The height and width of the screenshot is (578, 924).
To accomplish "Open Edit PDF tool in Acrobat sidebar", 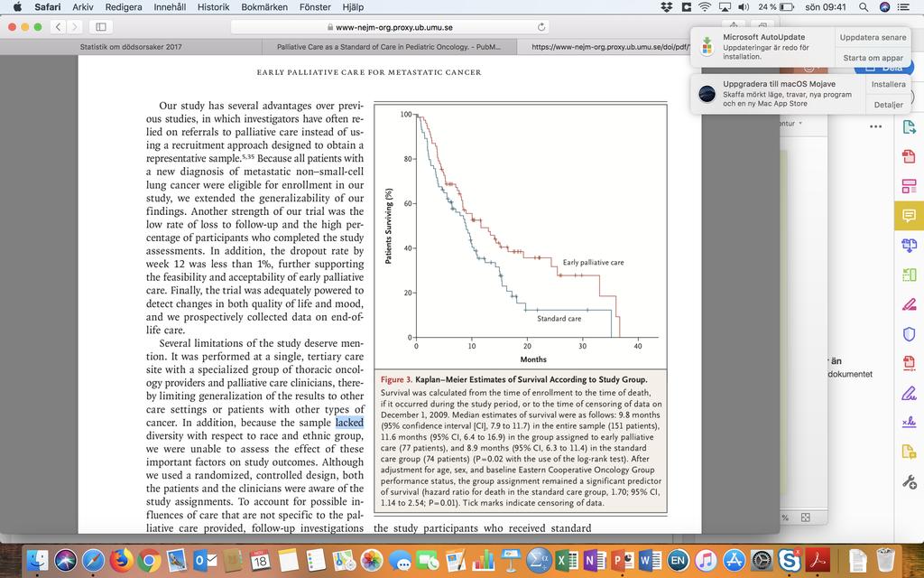I will click(909, 186).
